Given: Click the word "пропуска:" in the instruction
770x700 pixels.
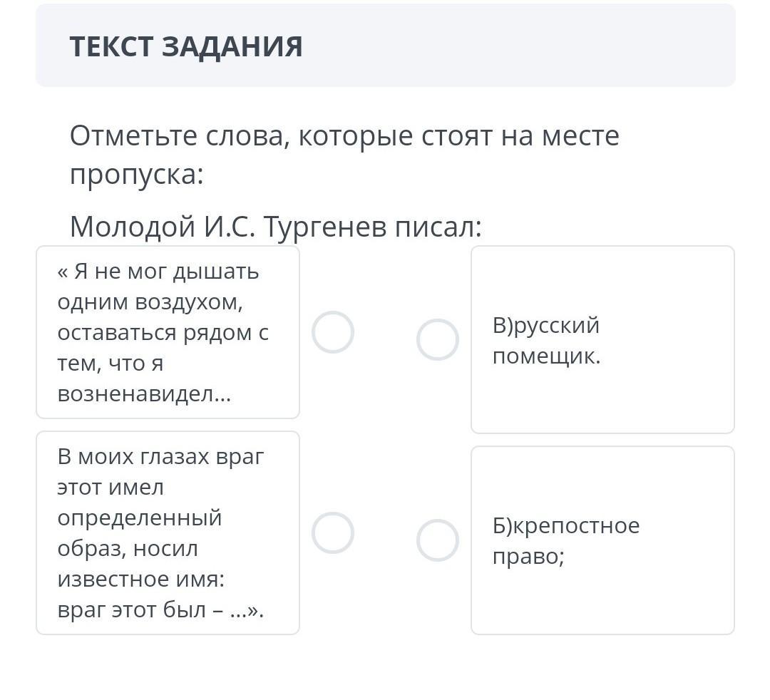Looking at the screenshot, I should point(137,174).
